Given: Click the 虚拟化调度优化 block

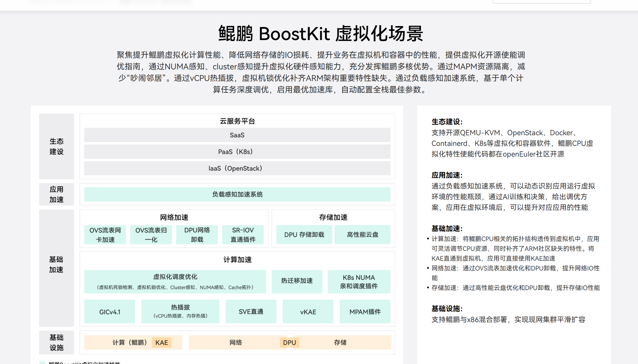Looking at the screenshot, I should [x=175, y=282].
